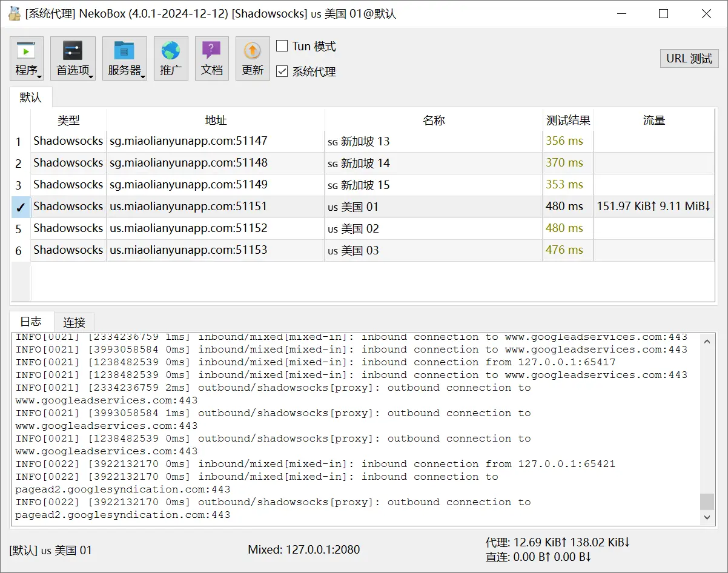Click status bar text [默认] 美国 01
728x573 pixels.
[51, 551]
